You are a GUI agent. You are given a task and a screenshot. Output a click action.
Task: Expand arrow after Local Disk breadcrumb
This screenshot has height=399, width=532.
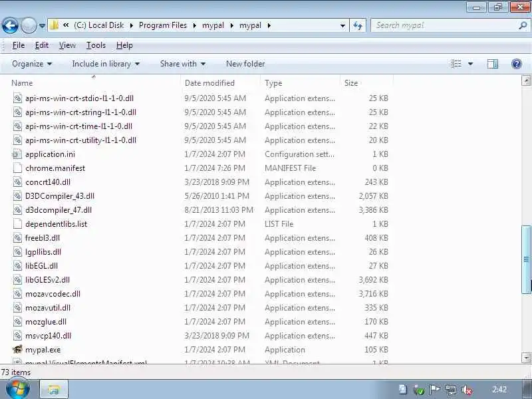point(132,25)
